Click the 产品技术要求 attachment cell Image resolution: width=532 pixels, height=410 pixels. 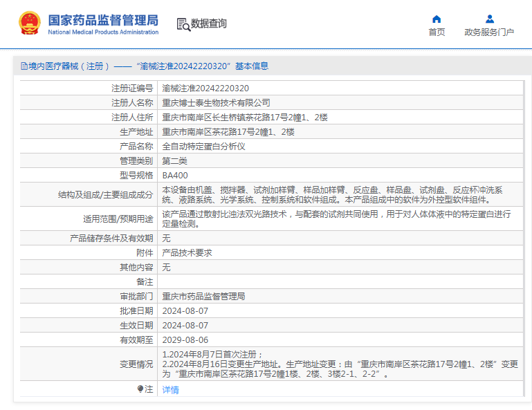[187, 253]
